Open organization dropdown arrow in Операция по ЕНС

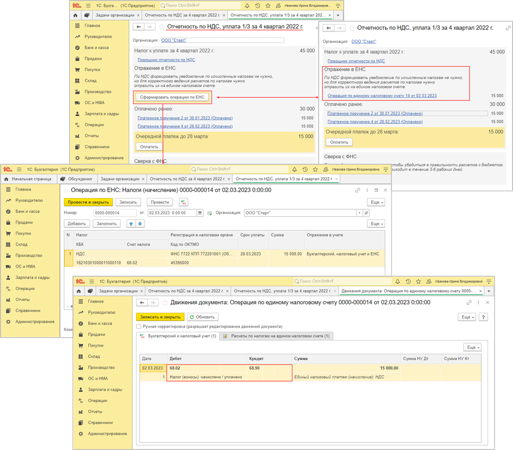click(359, 213)
